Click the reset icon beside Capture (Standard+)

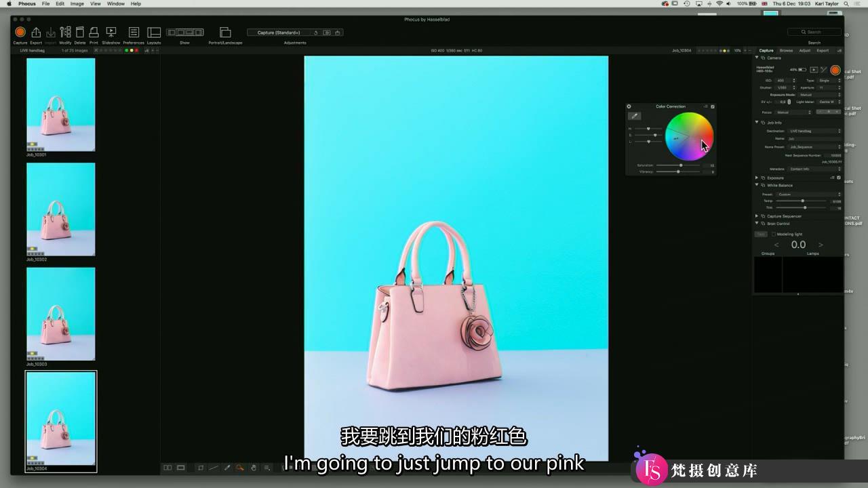(x=316, y=33)
